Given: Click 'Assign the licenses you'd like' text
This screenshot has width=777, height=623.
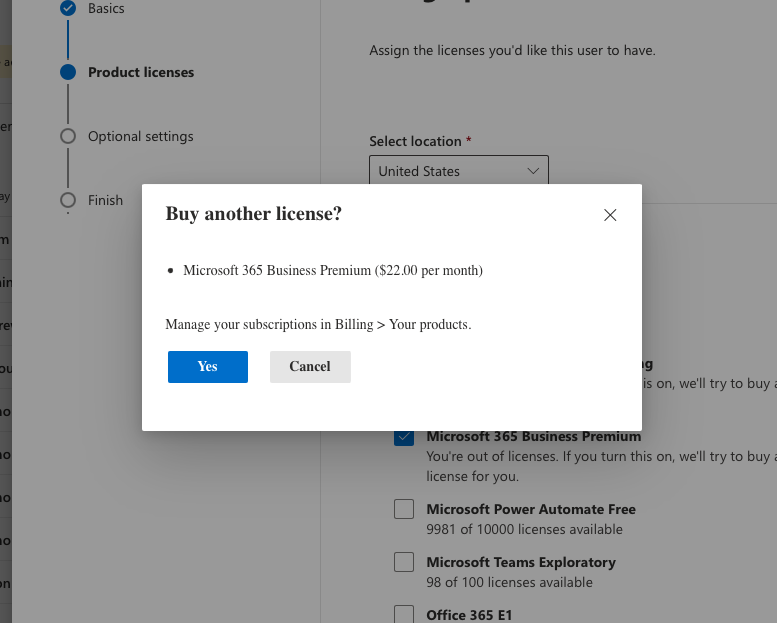Looking at the screenshot, I should point(512,51).
